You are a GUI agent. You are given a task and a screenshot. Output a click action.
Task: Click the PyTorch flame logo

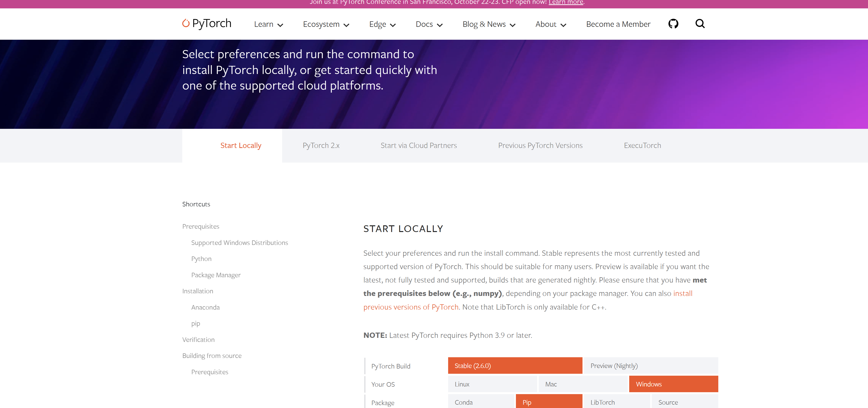[186, 23]
